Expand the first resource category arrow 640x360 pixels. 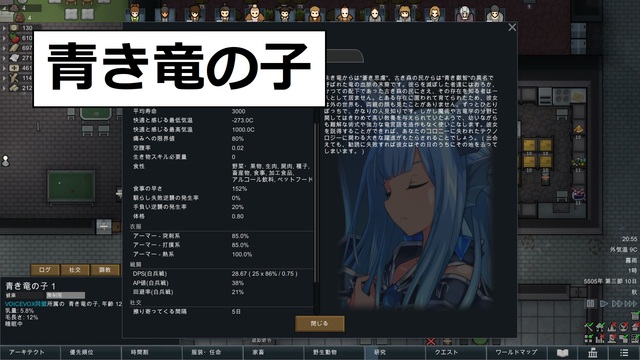4,28
